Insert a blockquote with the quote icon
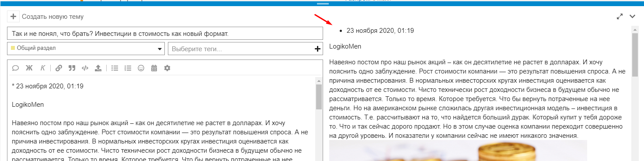Screen dimensions: 644x161 pos(72,68)
